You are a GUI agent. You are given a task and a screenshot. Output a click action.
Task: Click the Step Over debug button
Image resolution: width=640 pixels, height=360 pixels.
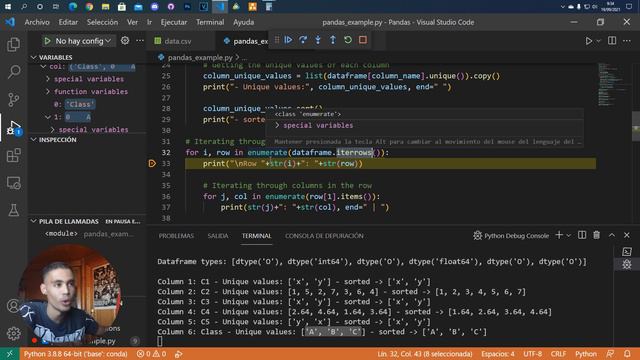(303, 40)
